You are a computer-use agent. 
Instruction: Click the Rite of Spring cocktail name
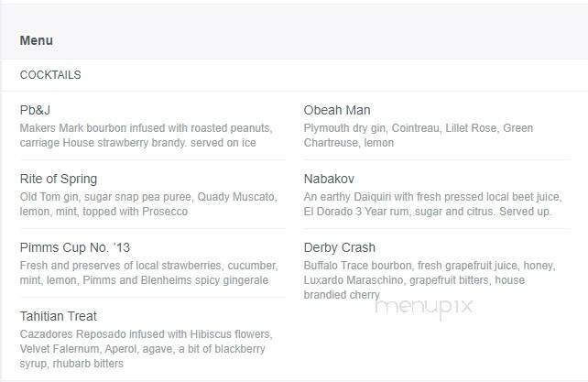point(59,179)
